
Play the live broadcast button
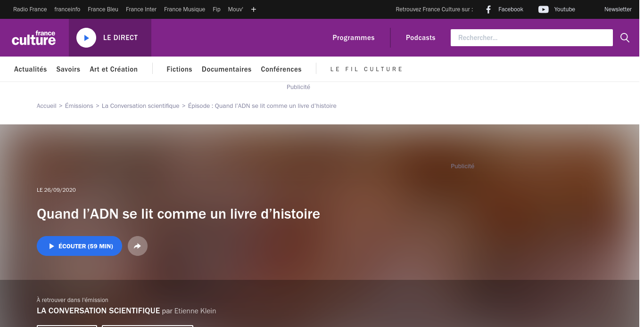click(86, 38)
